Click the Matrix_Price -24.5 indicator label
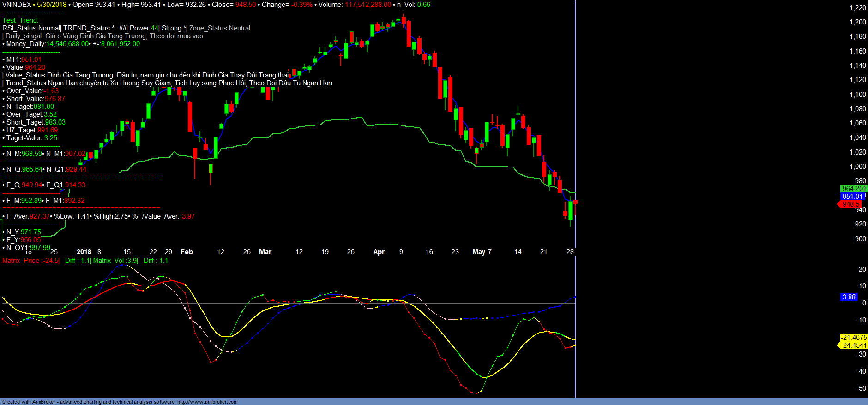Image resolution: width=868 pixels, height=405 pixels. click(30, 261)
